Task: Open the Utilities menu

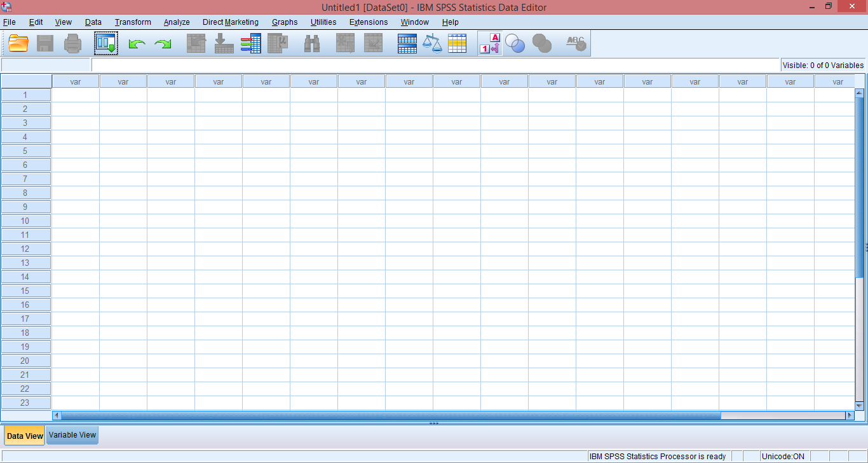Action: (x=323, y=22)
